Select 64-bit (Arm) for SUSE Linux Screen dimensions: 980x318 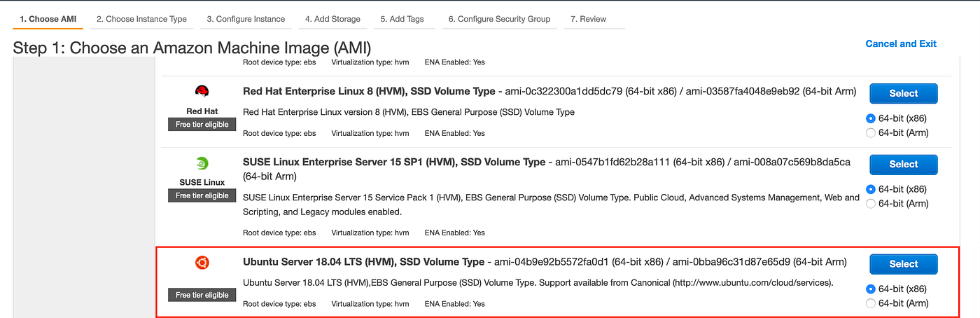[871, 204]
